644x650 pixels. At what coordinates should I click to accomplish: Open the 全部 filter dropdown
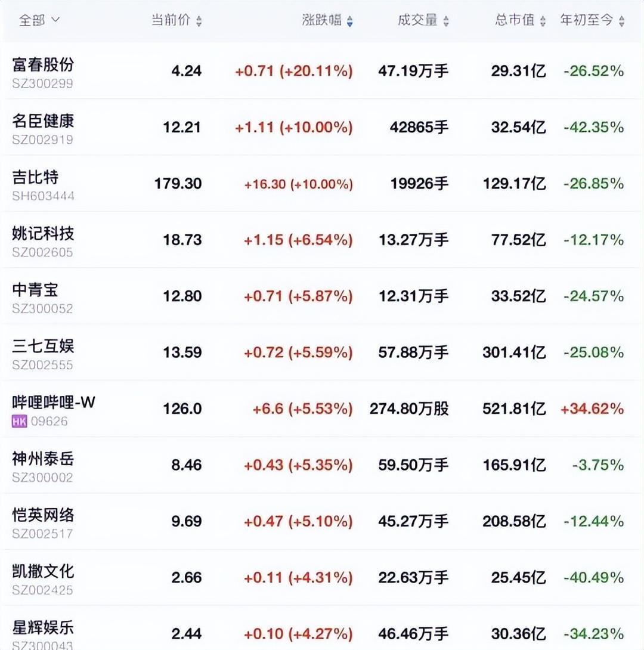click(x=39, y=20)
